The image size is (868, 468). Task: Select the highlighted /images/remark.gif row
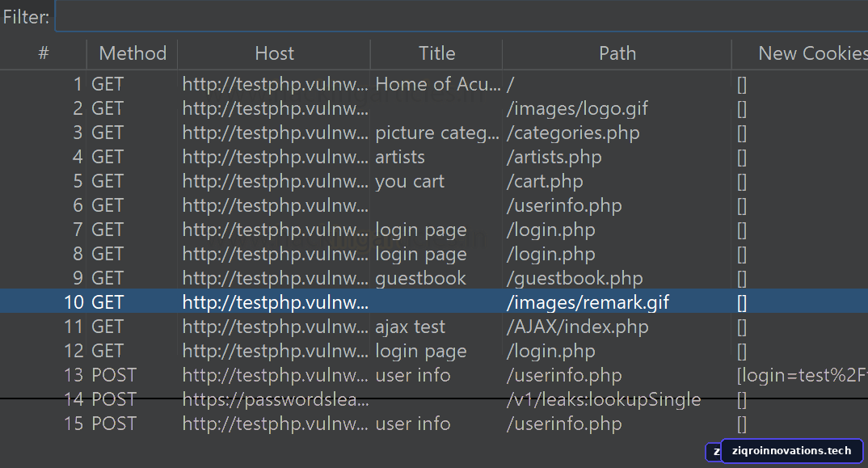coord(434,302)
